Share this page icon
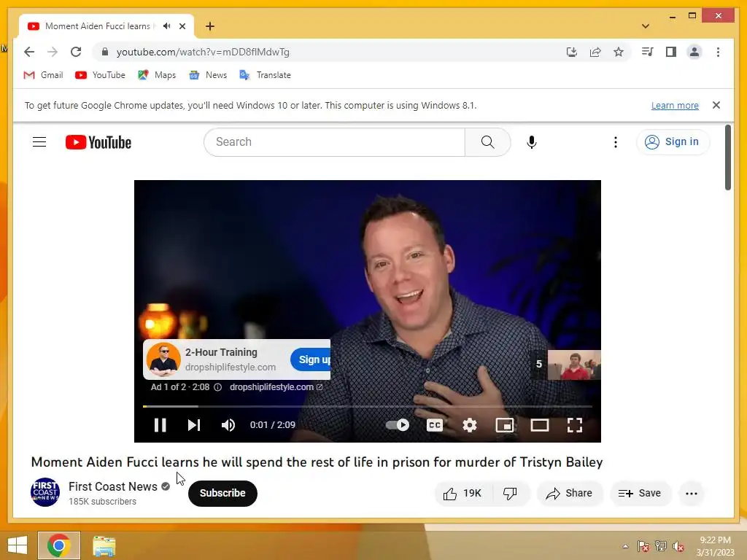 [x=595, y=52]
